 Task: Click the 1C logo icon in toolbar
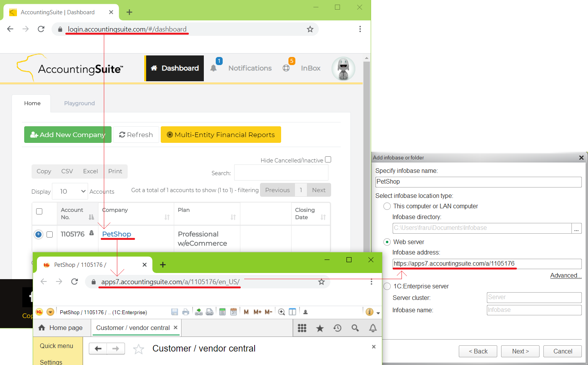pos(39,312)
